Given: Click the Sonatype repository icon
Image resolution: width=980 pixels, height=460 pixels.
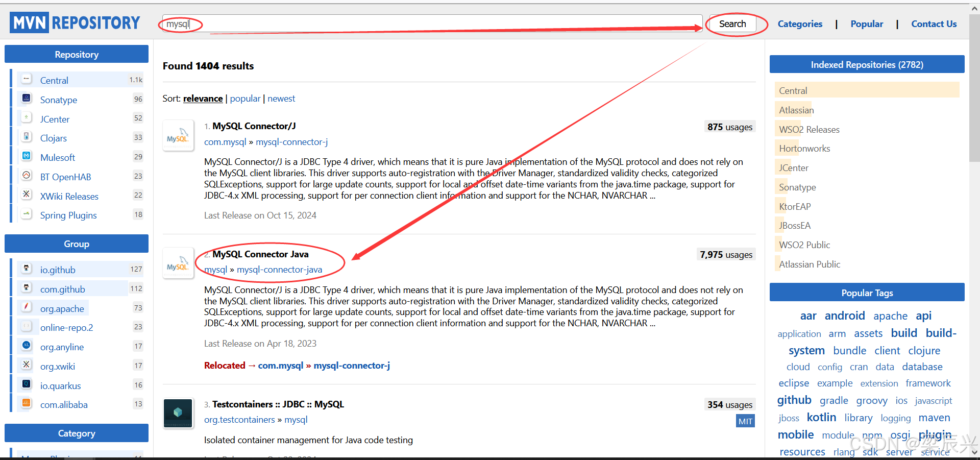Looking at the screenshot, I should click(27, 99).
